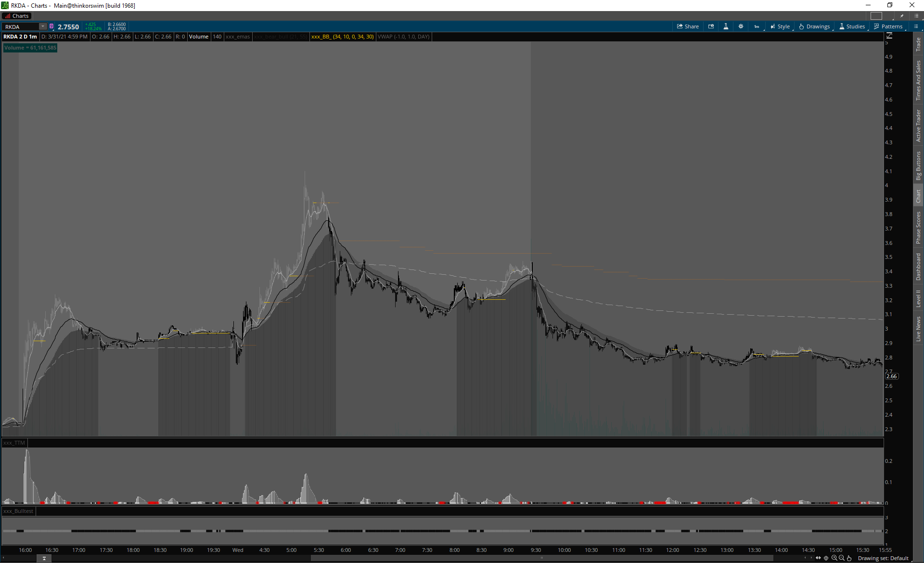This screenshot has width=924, height=563.
Task: Open the Times And Sales side panel
Action: click(x=918, y=80)
